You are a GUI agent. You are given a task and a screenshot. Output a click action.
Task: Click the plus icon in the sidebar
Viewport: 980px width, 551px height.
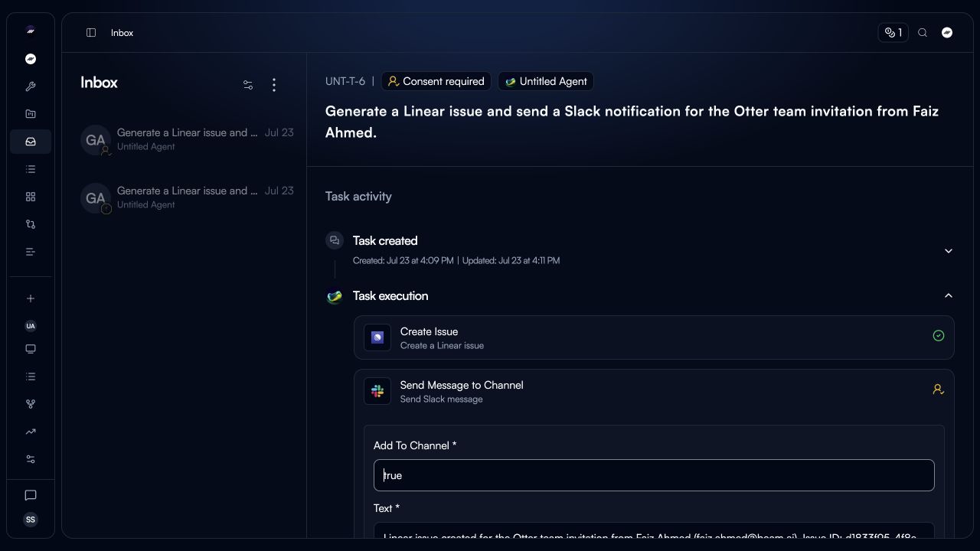click(31, 298)
